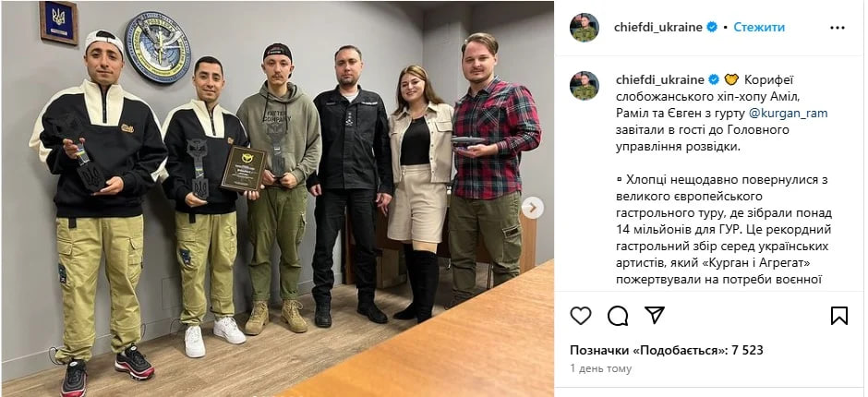Image resolution: width=868 pixels, height=397 pixels.
Task: Go to the next photo with arrow
Action: coord(533,208)
